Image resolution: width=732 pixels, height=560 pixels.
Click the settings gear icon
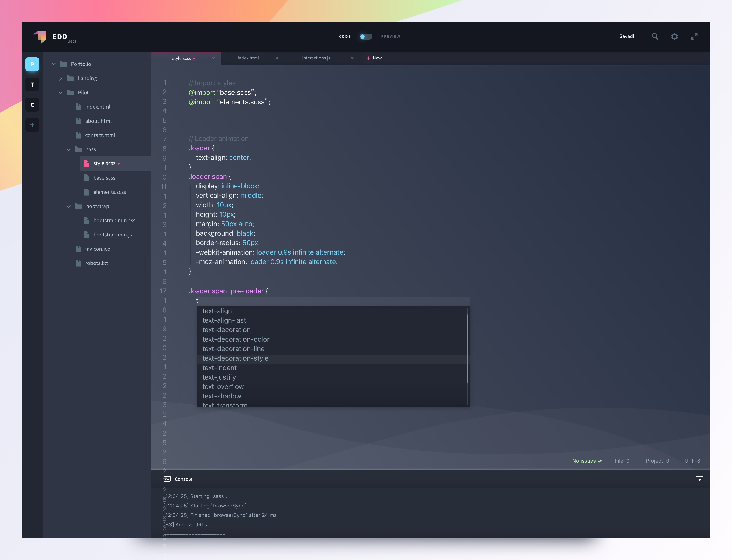(x=674, y=36)
